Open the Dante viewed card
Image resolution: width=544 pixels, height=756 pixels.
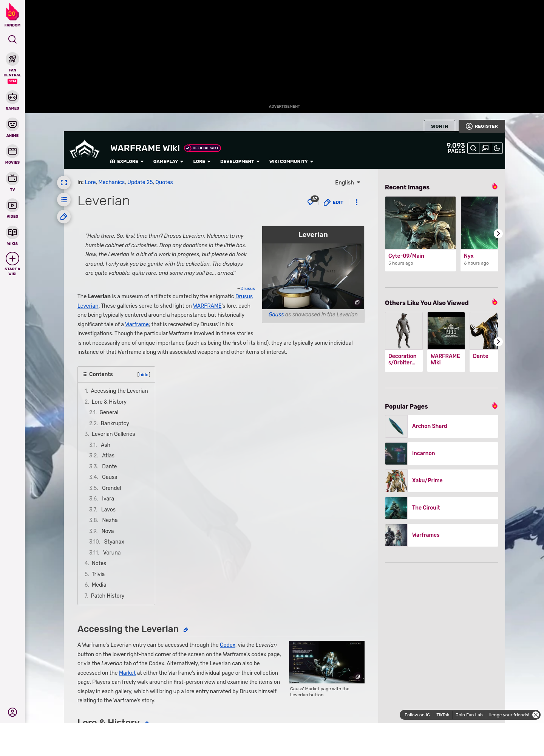(484, 342)
